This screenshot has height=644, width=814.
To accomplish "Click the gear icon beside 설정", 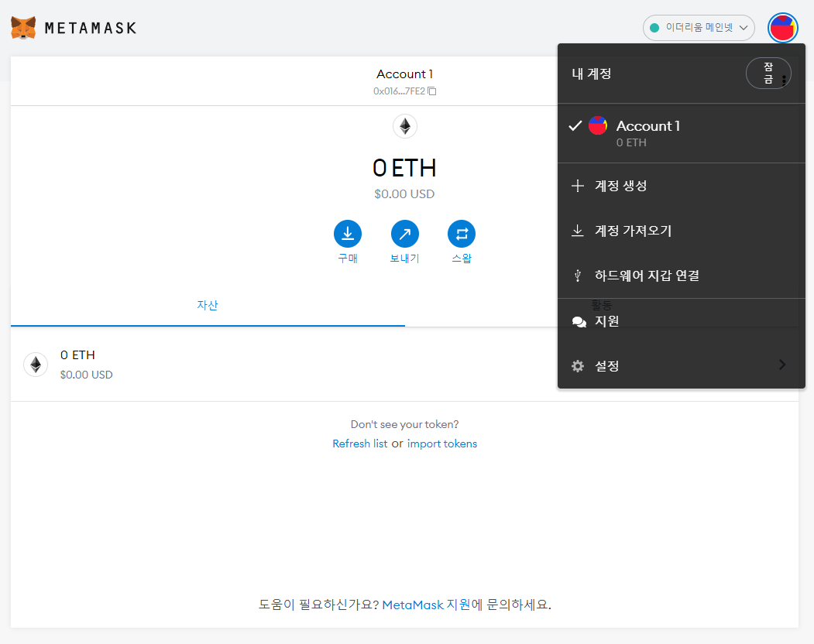I will pyautogui.click(x=578, y=366).
